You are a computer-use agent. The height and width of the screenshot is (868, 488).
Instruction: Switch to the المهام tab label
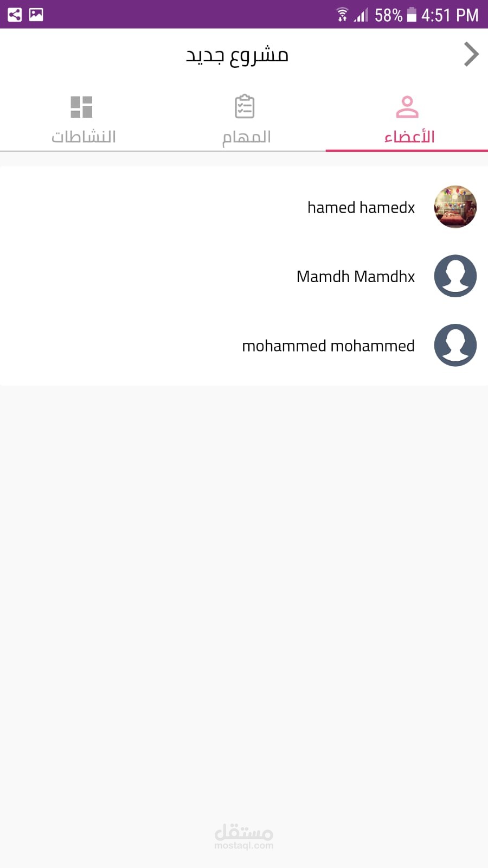click(x=247, y=137)
